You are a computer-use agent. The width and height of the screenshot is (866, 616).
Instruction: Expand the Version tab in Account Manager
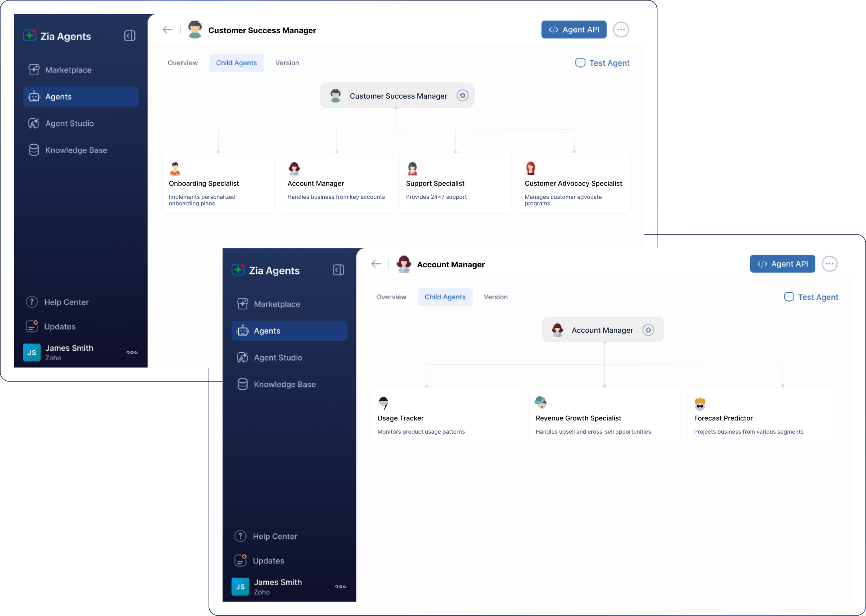495,297
